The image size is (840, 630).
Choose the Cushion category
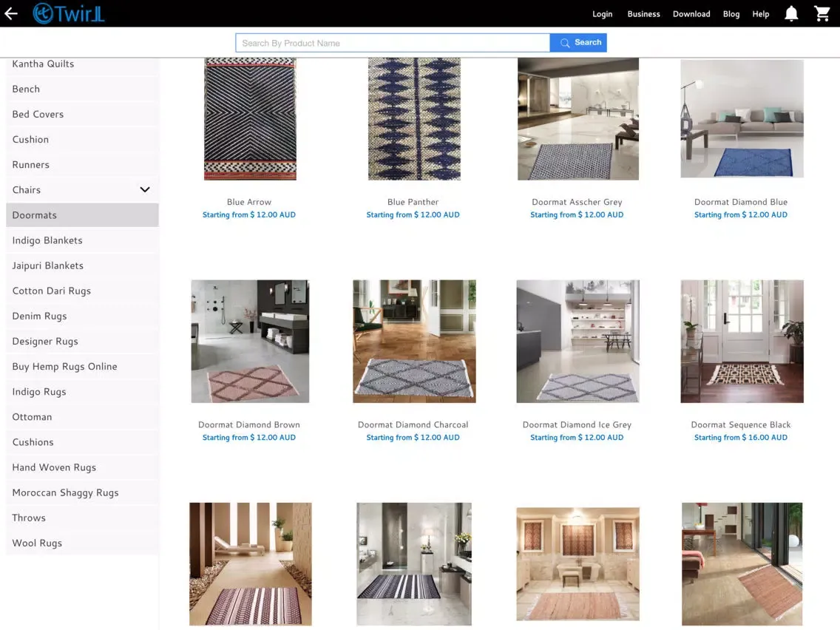[83, 139]
